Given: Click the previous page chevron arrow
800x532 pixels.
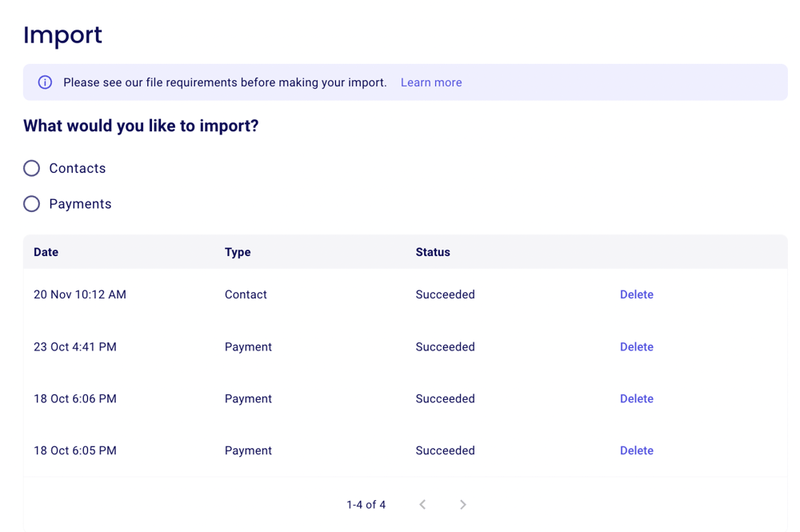Looking at the screenshot, I should (x=422, y=504).
